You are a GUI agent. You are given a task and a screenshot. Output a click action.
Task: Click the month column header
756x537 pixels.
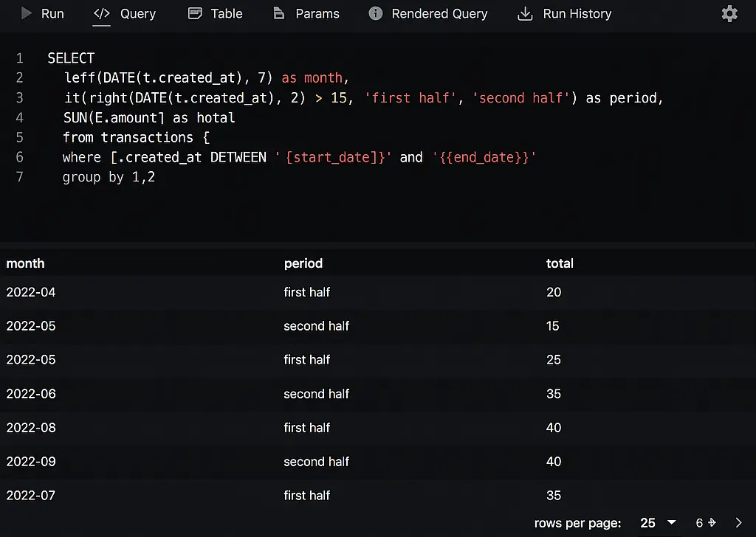point(25,263)
